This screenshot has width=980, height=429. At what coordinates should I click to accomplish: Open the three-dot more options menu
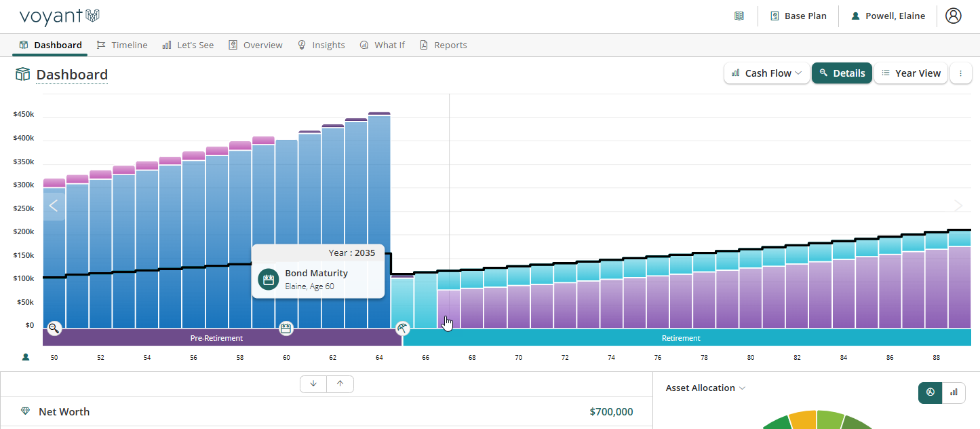[x=960, y=73]
